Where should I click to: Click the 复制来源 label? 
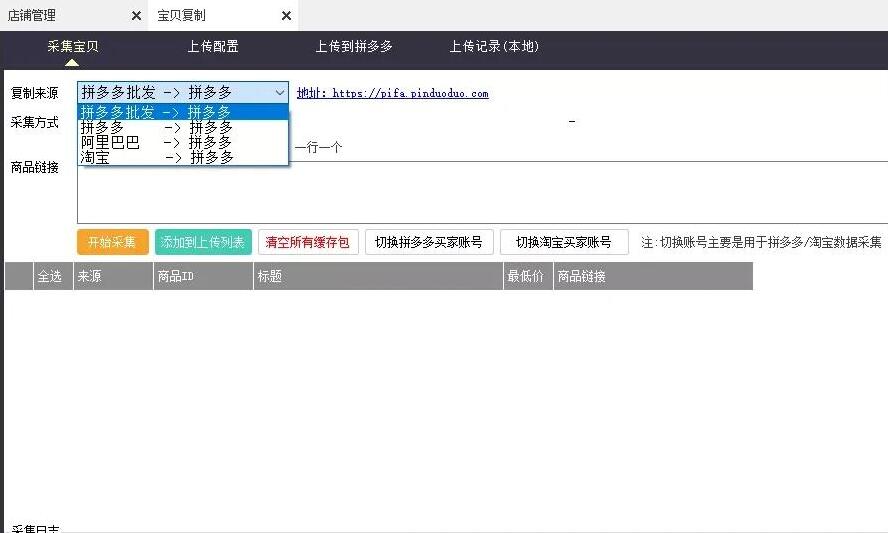coord(35,93)
